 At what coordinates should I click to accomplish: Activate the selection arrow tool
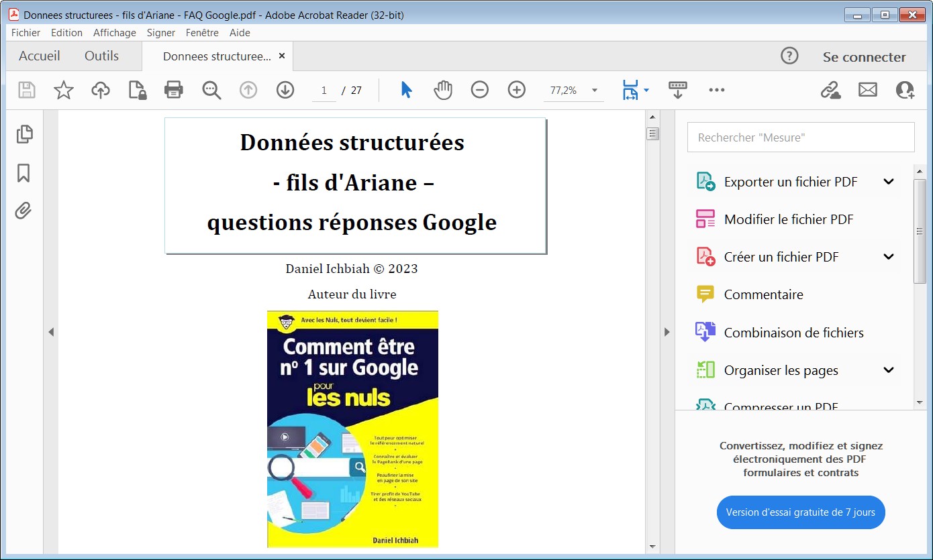406,90
